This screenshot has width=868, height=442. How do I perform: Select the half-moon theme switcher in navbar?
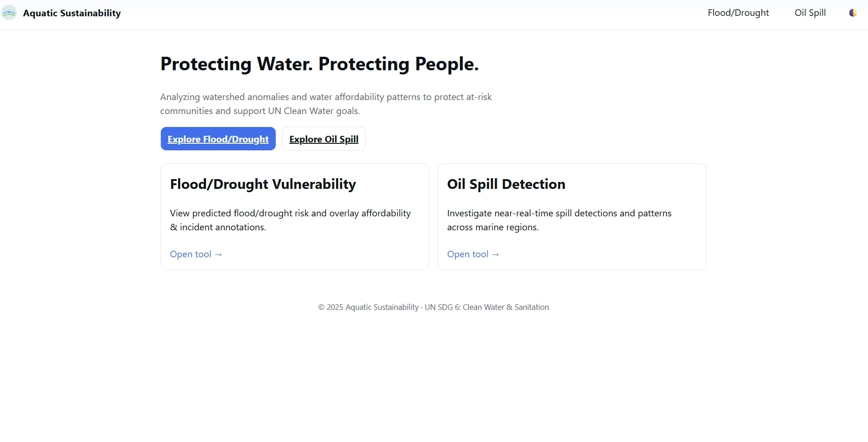pos(854,13)
